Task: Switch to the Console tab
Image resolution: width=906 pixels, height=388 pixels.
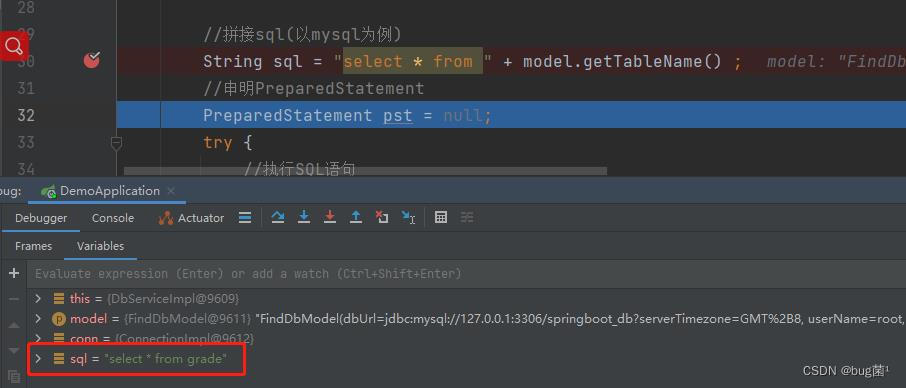Action: click(x=113, y=218)
